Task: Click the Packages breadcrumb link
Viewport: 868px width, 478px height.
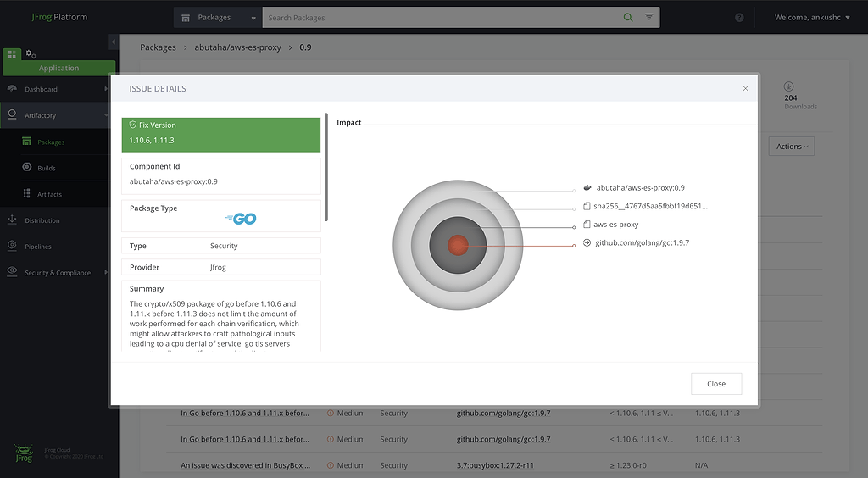Action: (158, 47)
